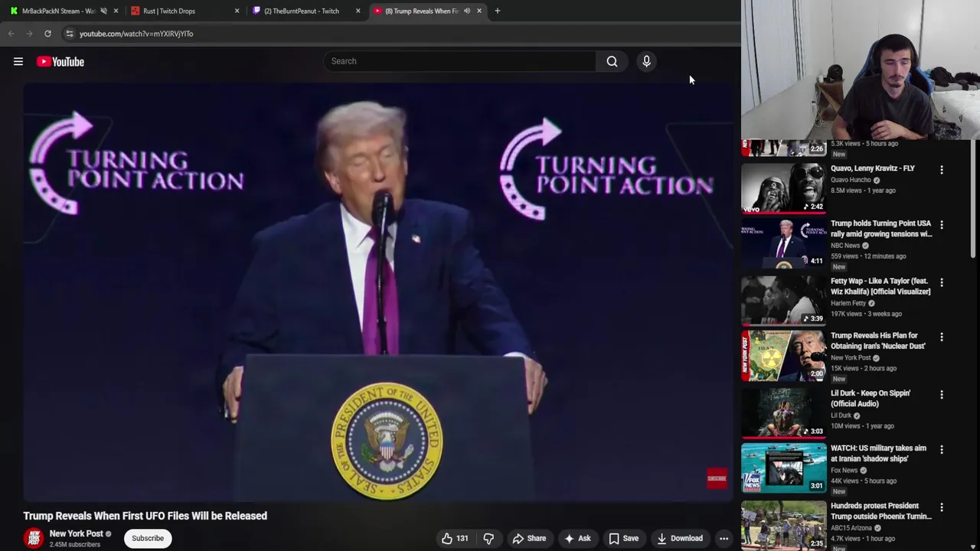The width and height of the screenshot is (980, 551).
Task: Open Trump holds Turning Point USA rally video
Action: [881, 229]
